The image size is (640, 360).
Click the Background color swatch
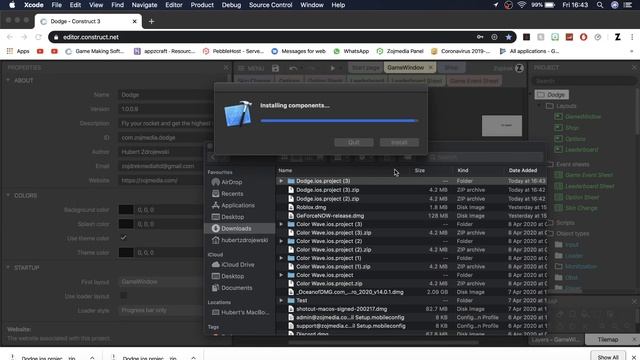126,210
